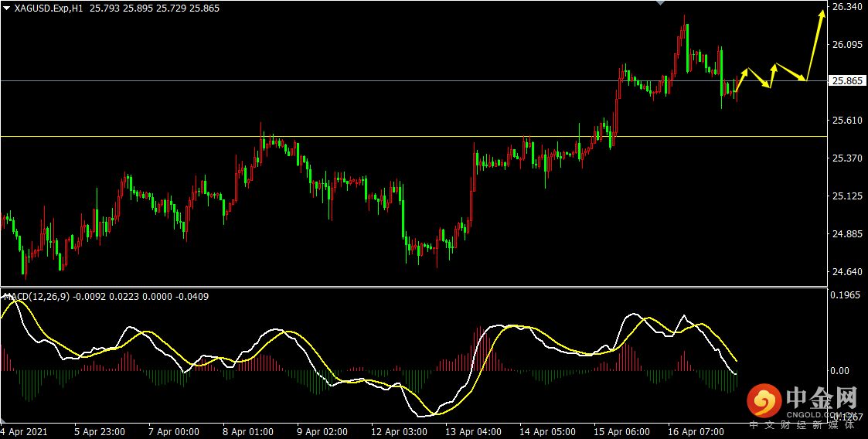Click the 25.125 price axis label

pos(847,196)
